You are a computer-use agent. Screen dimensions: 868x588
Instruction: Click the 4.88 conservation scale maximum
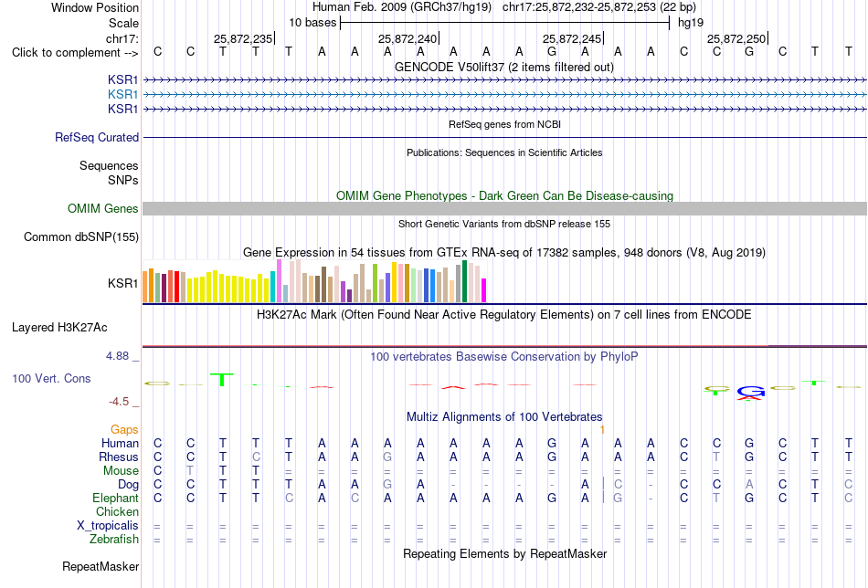click(x=117, y=356)
